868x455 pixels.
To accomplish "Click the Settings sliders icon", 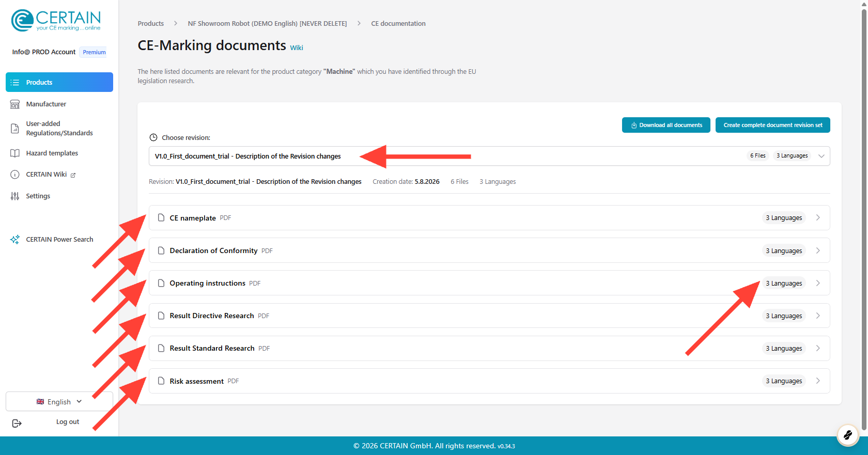I will tap(15, 196).
